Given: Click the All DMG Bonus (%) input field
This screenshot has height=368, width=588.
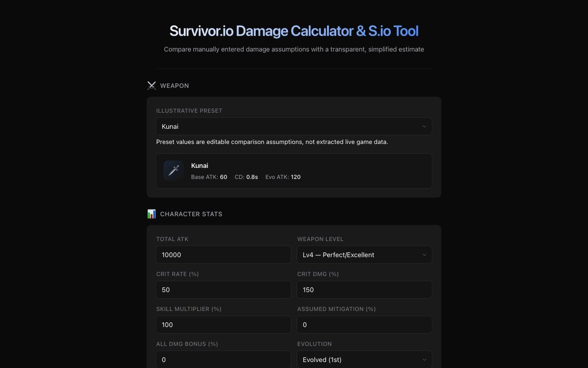Looking at the screenshot, I should point(223,359).
